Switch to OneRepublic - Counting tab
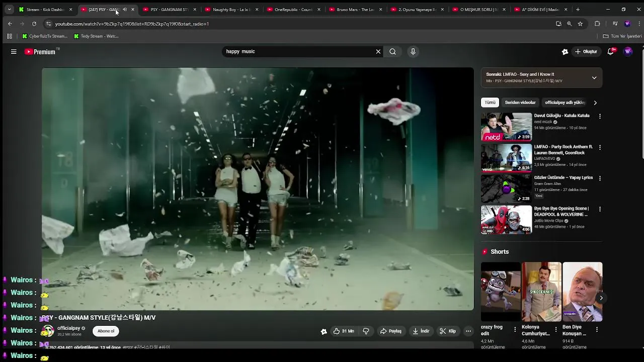 [x=292, y=10]
